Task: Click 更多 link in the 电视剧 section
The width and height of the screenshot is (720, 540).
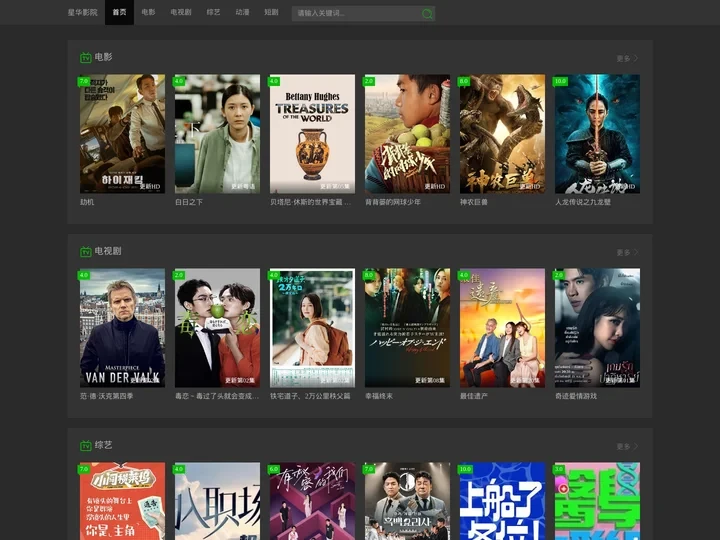Action: click(x=624, y=253)
